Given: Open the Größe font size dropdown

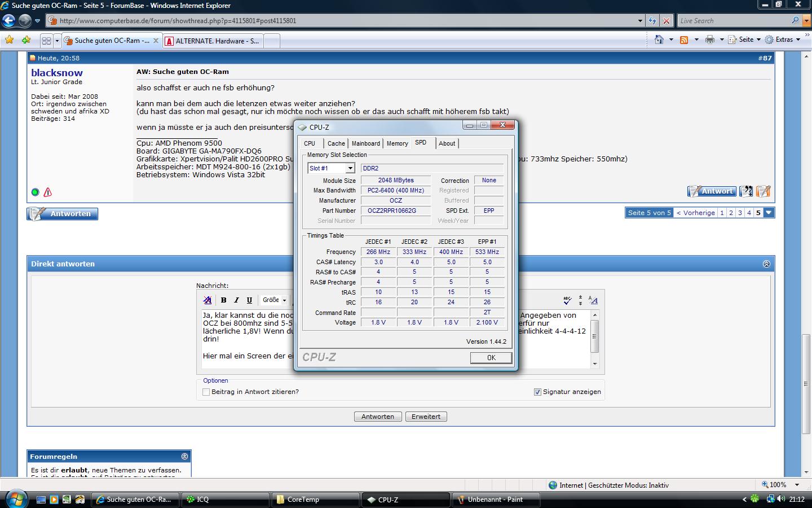Looking at the screenshot, I should pyautogui.click(x=275, y=300).
